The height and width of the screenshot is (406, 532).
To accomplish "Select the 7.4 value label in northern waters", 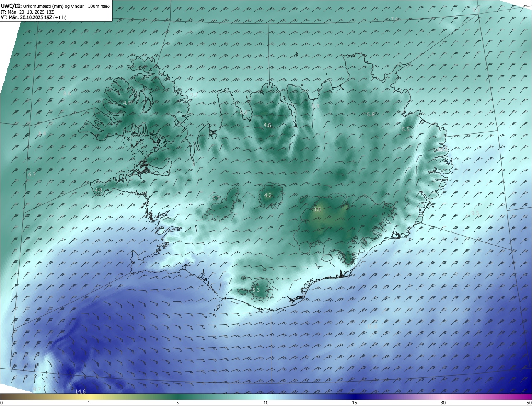I will (x=394, y=20).
